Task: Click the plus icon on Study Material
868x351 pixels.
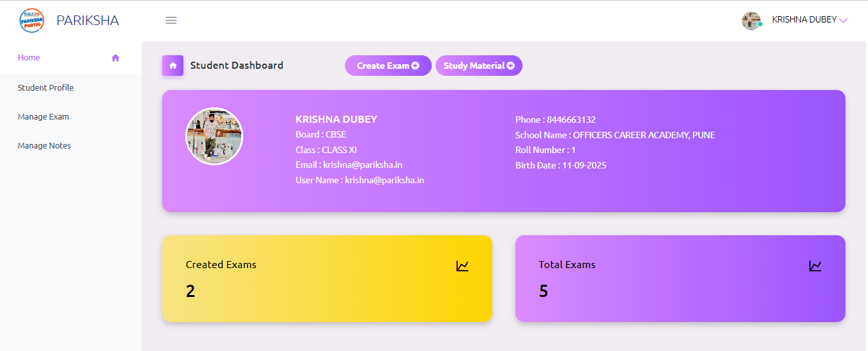Action: click(510, 66)
